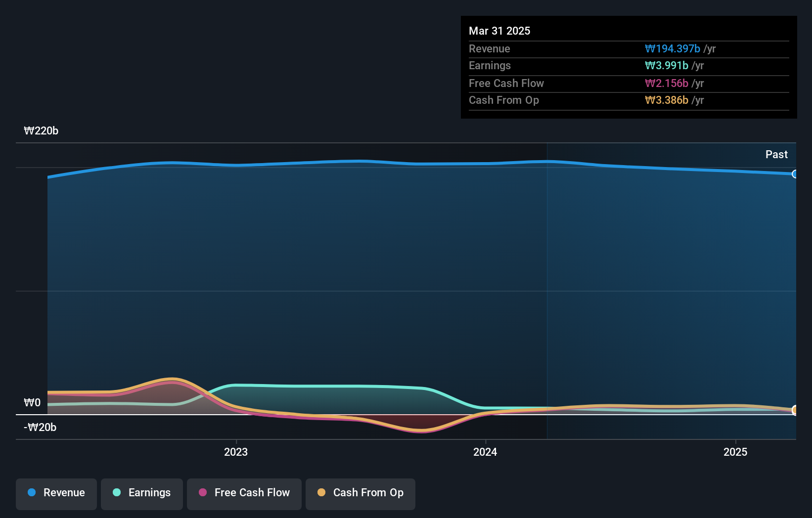
Task: Click the Cash From Op end marker
Action: point(795,410)
